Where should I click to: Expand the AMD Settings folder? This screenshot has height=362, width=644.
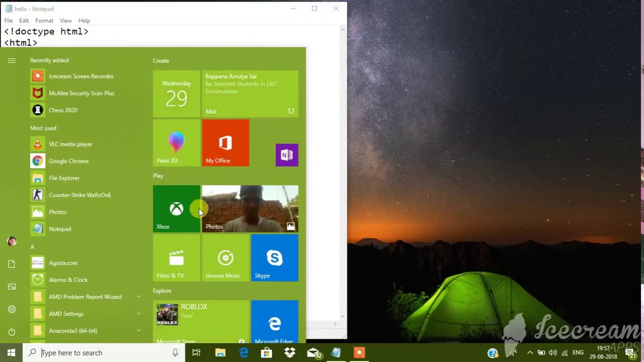pyautogui.click(x=138, y=314)
